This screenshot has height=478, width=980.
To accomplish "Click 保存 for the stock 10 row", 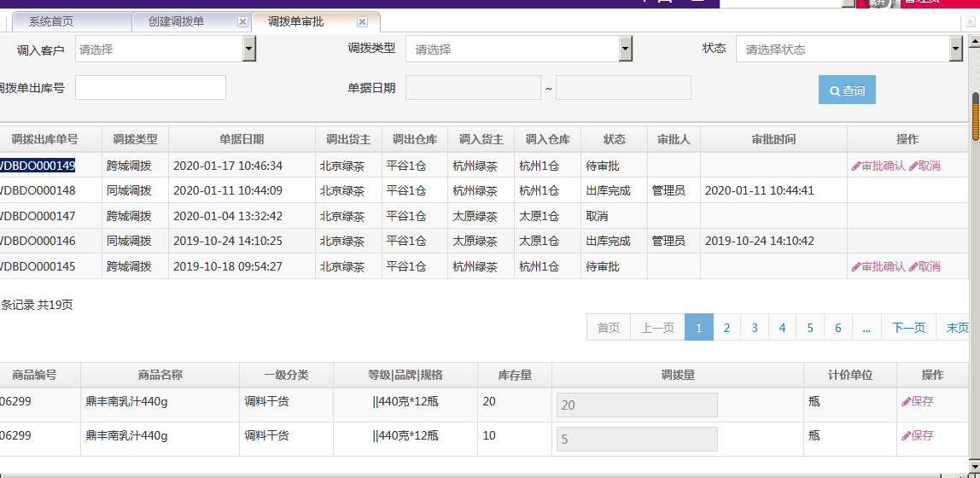I will coord(918,435).
